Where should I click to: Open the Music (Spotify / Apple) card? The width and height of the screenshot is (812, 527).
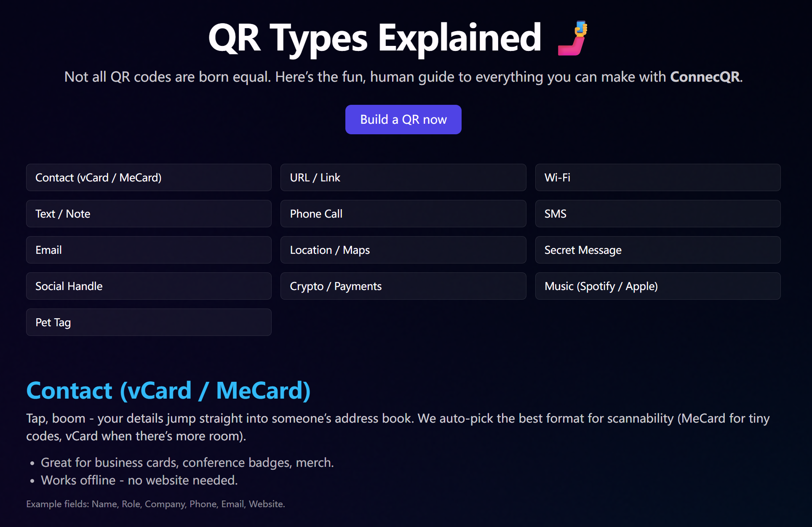click(657, 286)
